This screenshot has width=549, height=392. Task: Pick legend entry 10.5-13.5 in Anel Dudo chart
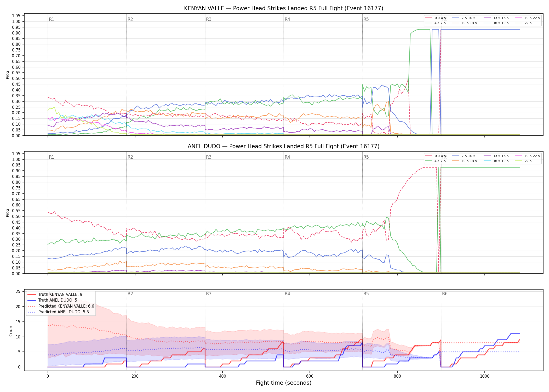point(465,161)
